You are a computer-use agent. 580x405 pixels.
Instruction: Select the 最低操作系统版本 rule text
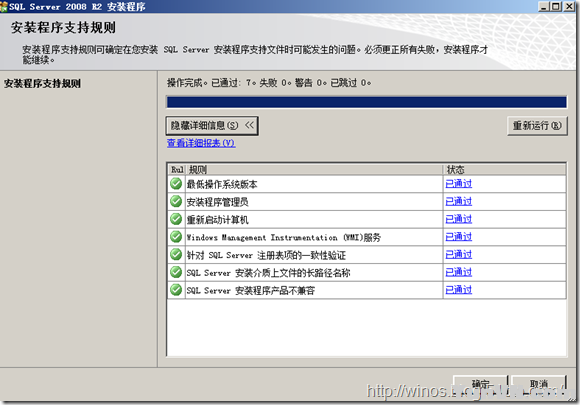tap(222, 184)
